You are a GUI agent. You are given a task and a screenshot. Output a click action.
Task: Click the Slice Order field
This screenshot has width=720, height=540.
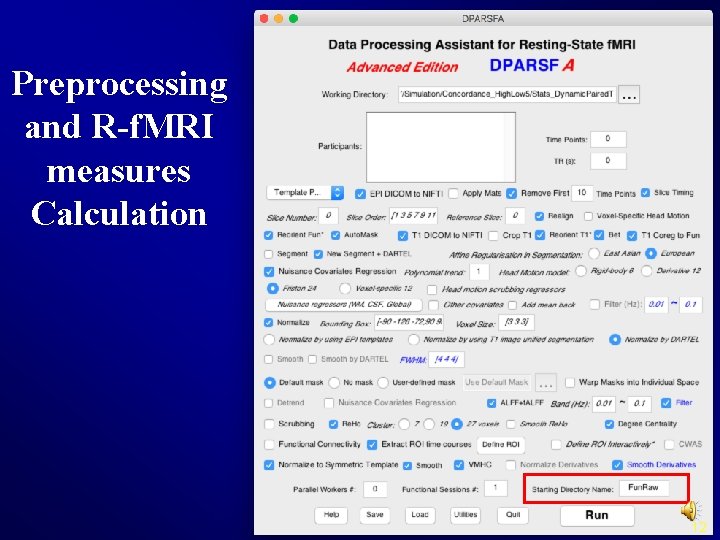[413, 215]
